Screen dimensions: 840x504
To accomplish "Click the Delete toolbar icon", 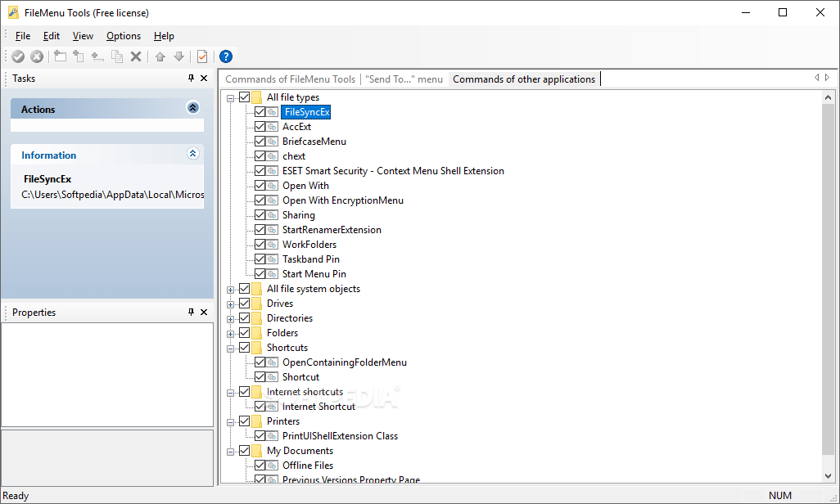I will point(136,56).
